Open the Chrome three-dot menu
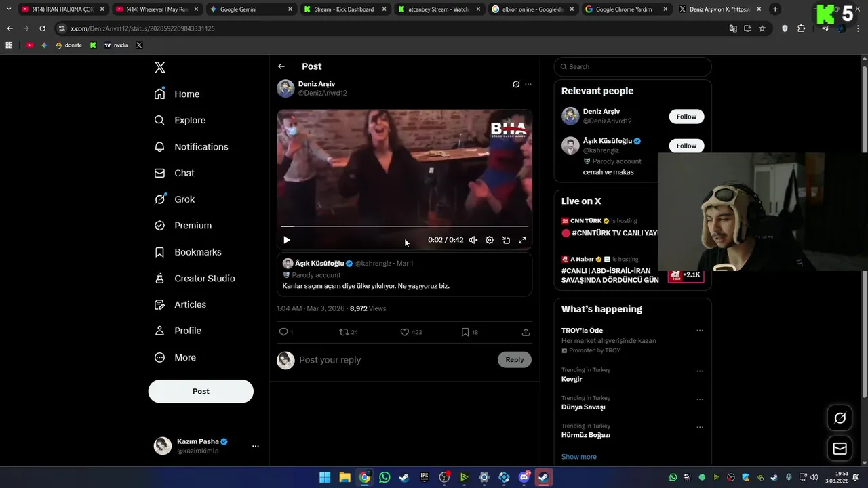Screen dimensions: 868x488 (859, 28)
